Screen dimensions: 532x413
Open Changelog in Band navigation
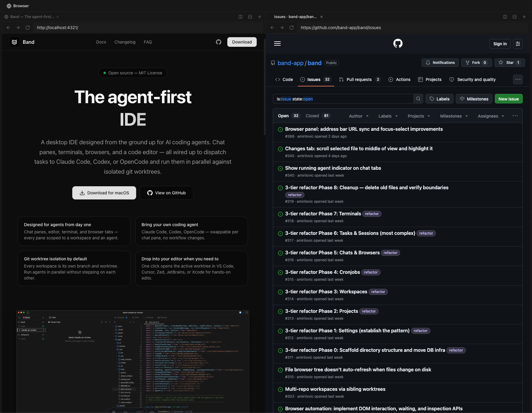coord(125,42)
